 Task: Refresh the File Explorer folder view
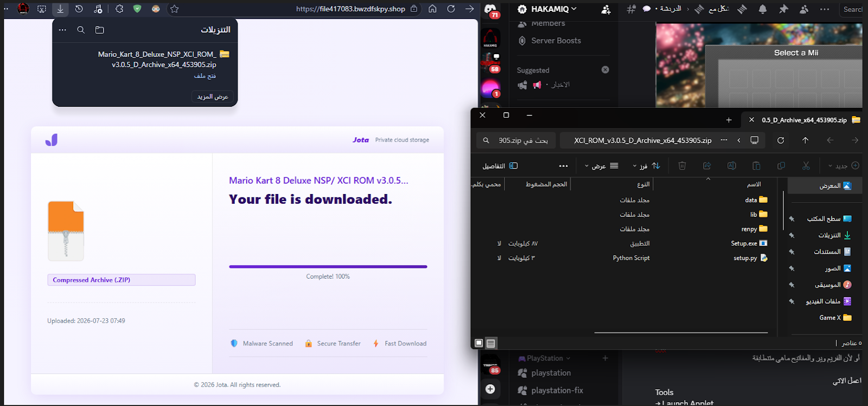pos(781,140)
